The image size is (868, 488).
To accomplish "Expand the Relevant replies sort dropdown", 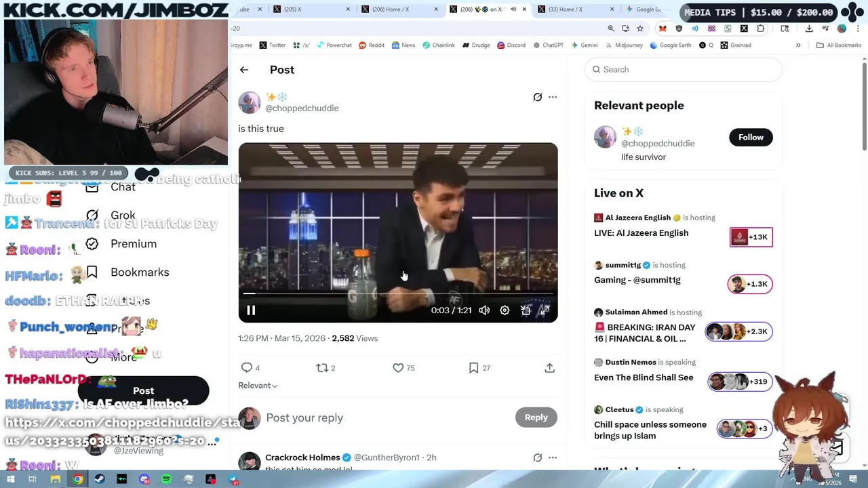I will tap(258, 385).
